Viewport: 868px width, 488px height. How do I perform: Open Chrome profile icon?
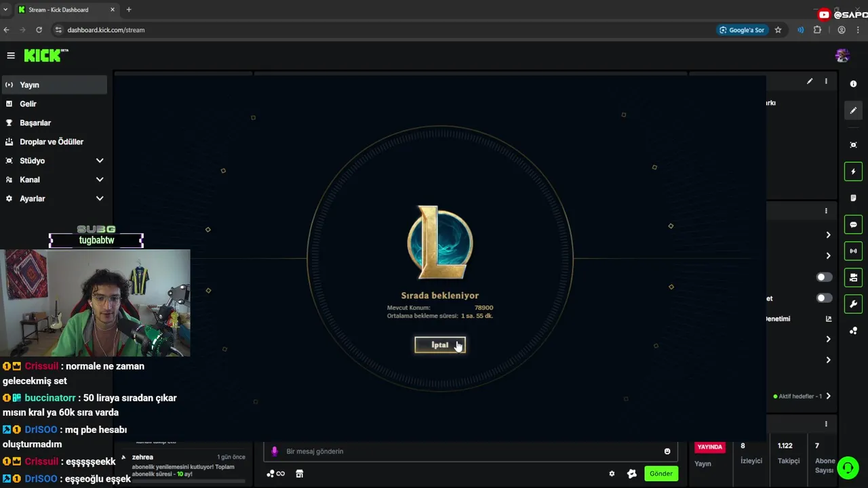[842, 30]
